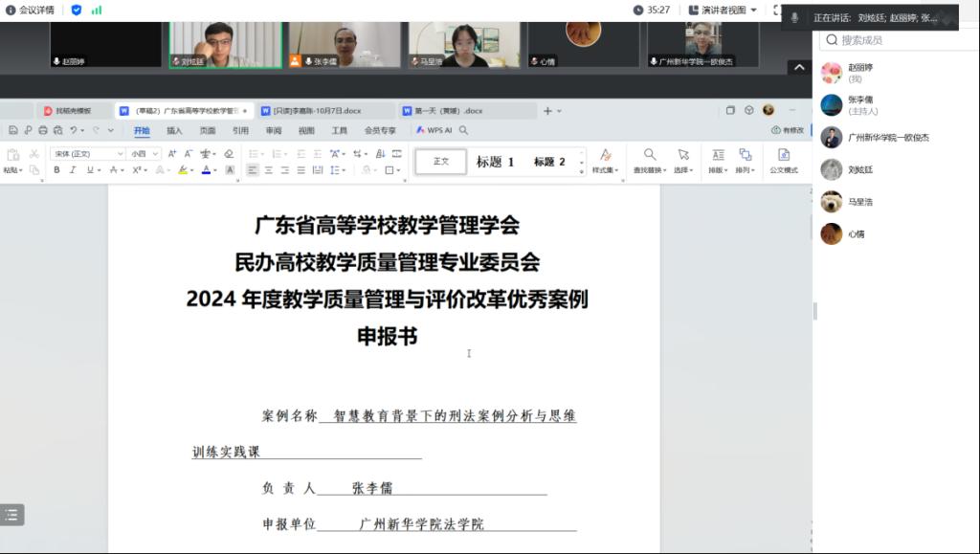Switch to official document mode
The width and height of the screenshot is (980, 554).
(784, 160)
